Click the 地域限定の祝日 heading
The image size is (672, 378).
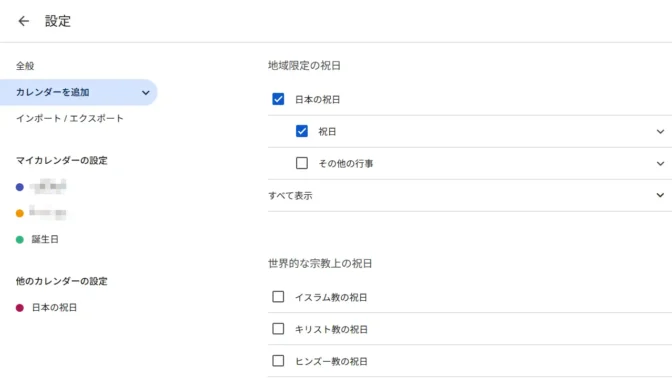(304, 66)
